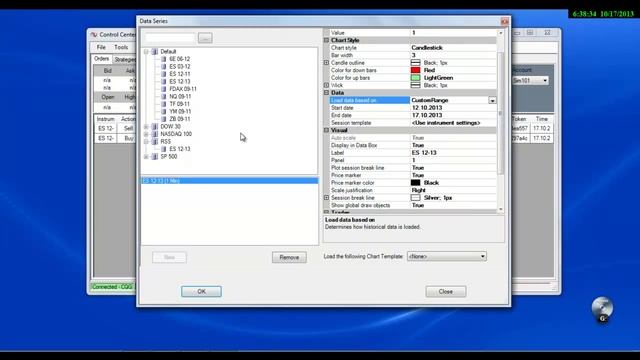Expand the DOW 30 list
The image size is (640, 360).
point(146,127)
